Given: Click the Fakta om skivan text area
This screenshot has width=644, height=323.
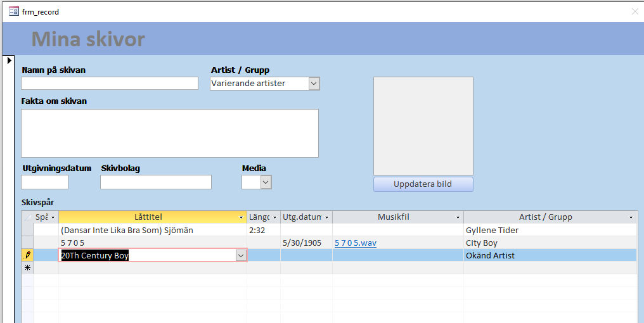Looking at the screenshot, I should coord(170,134).
